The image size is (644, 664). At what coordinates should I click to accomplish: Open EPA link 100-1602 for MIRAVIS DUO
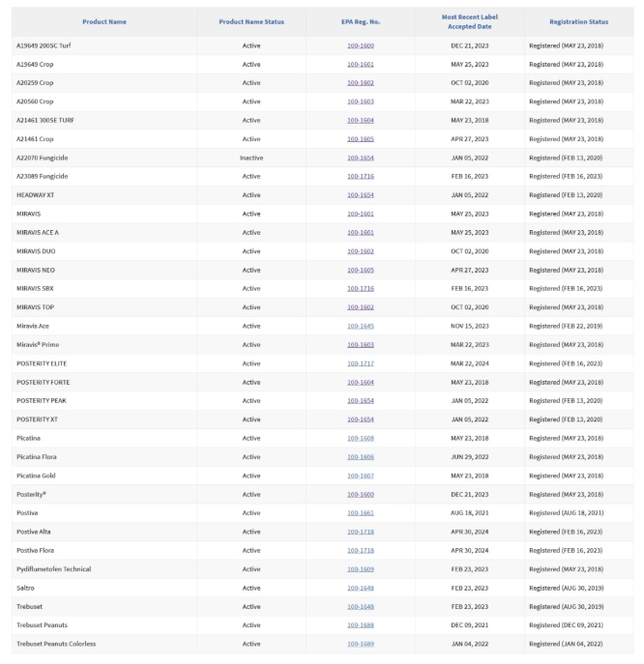coord(361,251)
